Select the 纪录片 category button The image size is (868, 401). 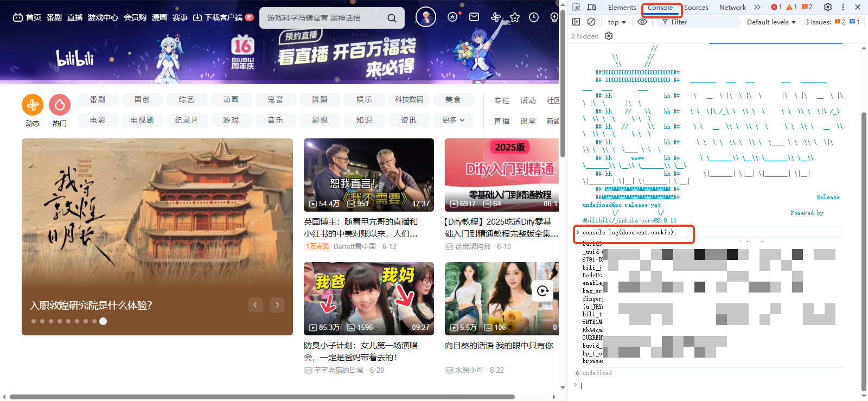click(187, 120)
